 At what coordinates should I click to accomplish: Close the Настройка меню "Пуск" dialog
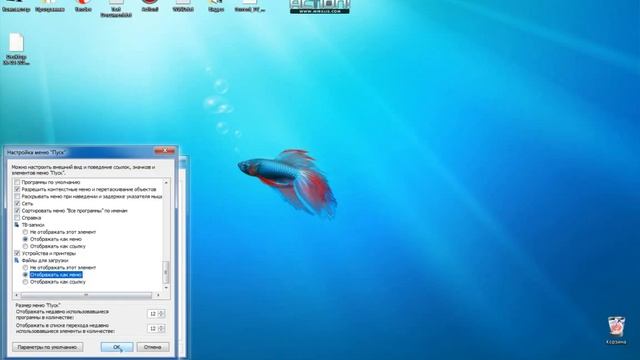click(165, 151)
